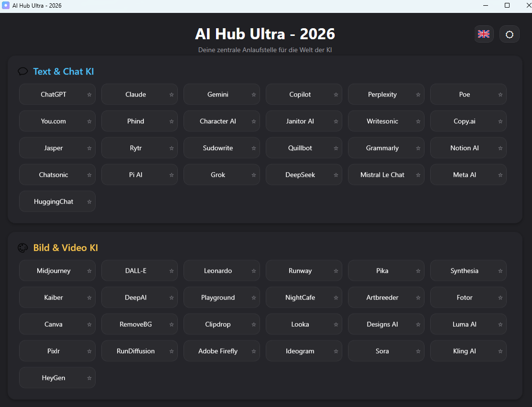Open the Gemini tile

222,94
